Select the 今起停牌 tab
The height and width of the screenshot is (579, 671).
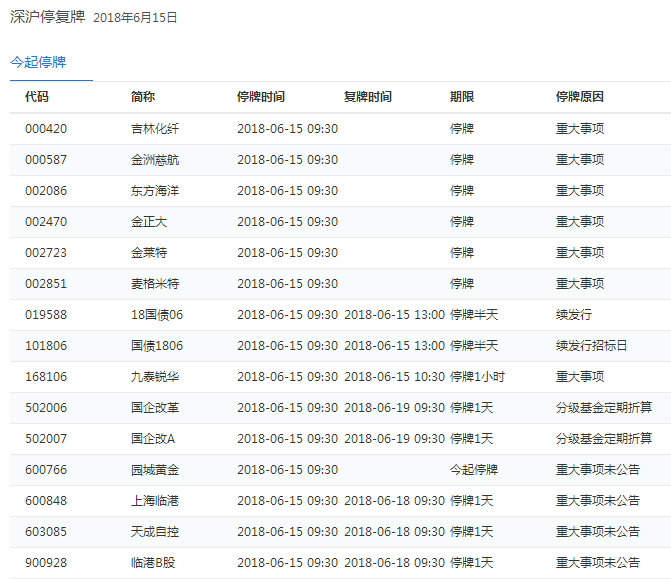click(38, 62)
